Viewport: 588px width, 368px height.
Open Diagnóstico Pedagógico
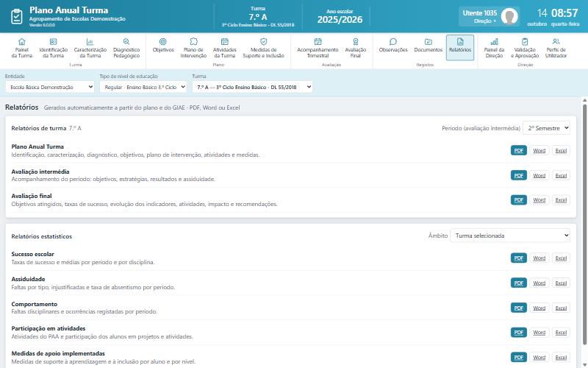click(126, 48)
